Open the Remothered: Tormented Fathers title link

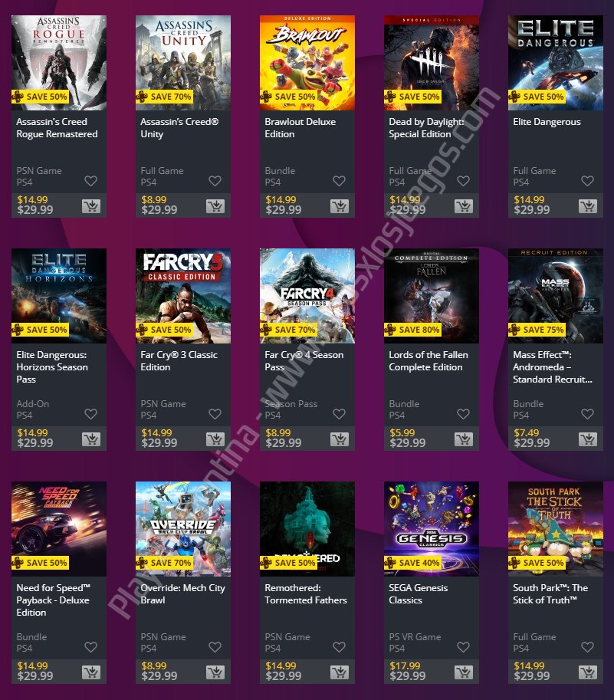pos(306,593)
